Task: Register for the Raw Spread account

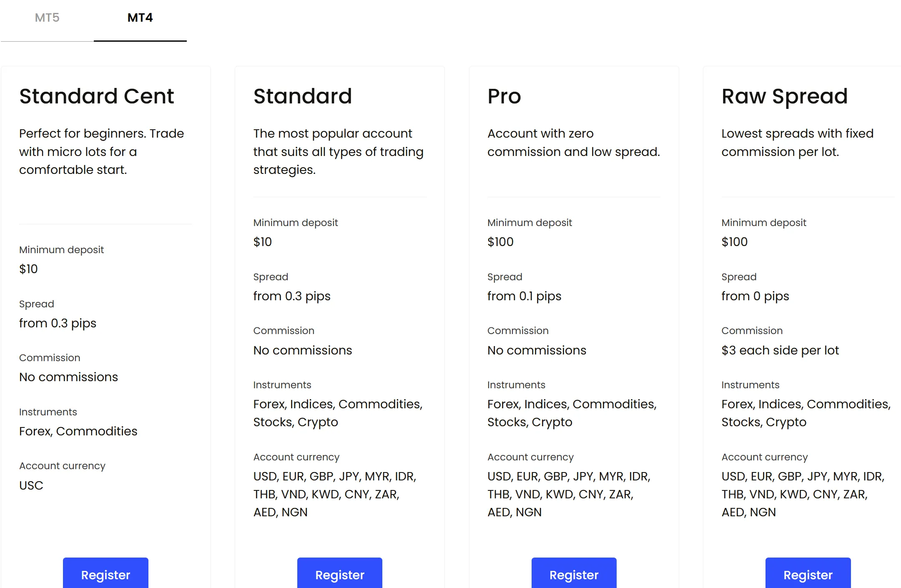Action: point(808,574)
